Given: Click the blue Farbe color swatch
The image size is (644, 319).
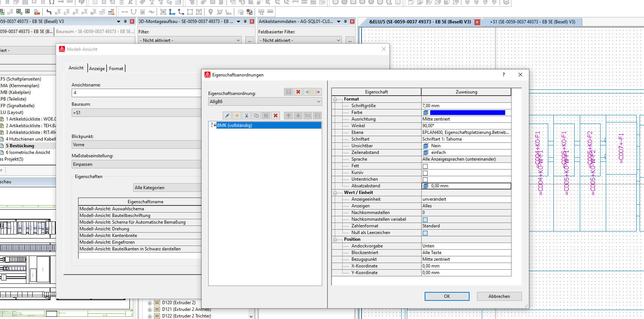Looking at the screenshot, I should pyautogui.click(x=468, y=112).
